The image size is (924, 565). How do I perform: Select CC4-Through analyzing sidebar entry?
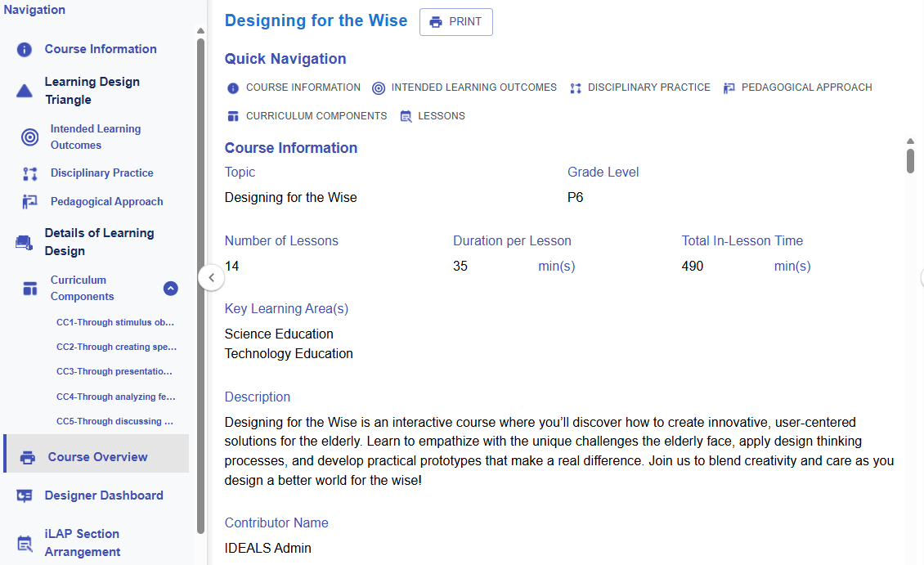tap(115, 397)
